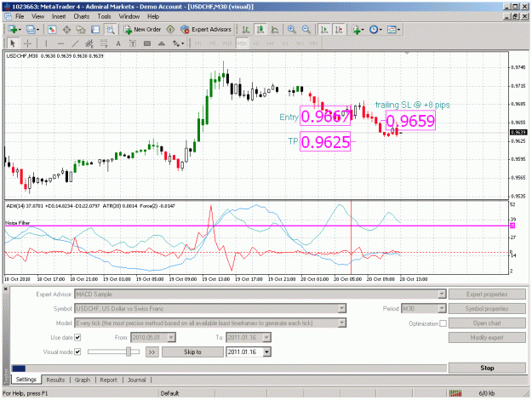
Task: Open the Skip to date dropdown arrow
Action: pyautogui.click(x=266, y=351)
